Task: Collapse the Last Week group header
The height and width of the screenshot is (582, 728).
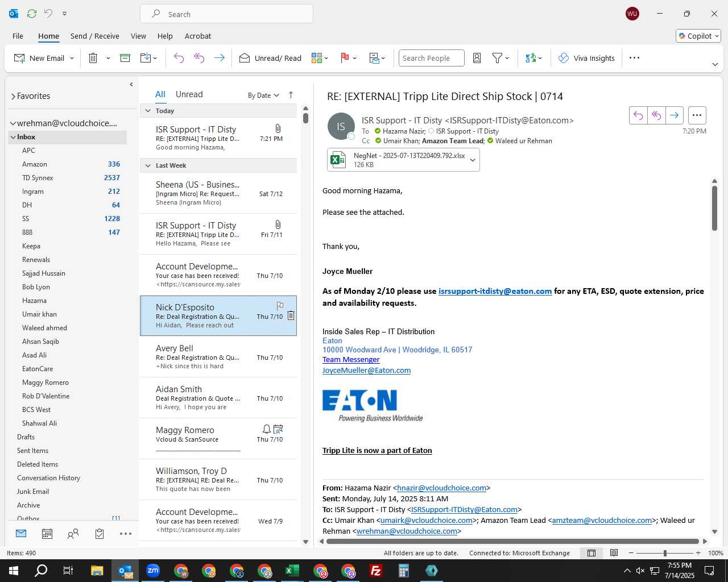Action: click(148, 165)
